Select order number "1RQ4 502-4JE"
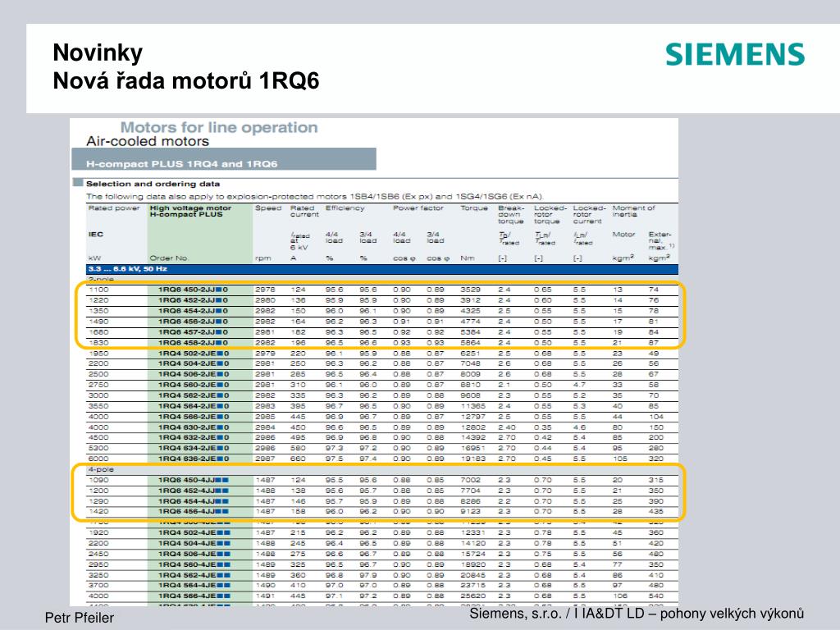The width and height of the screenshot is (840, 630). point(194,533)
